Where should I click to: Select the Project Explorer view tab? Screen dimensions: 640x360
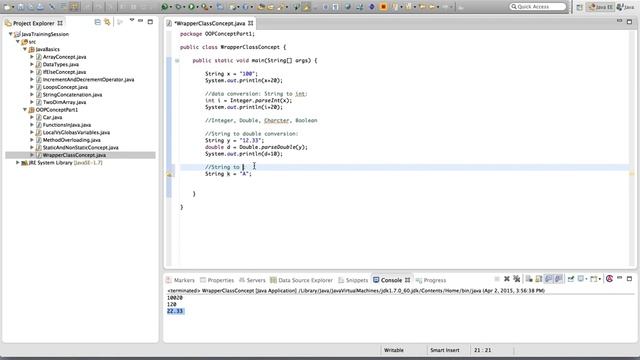tap(33, 23)
